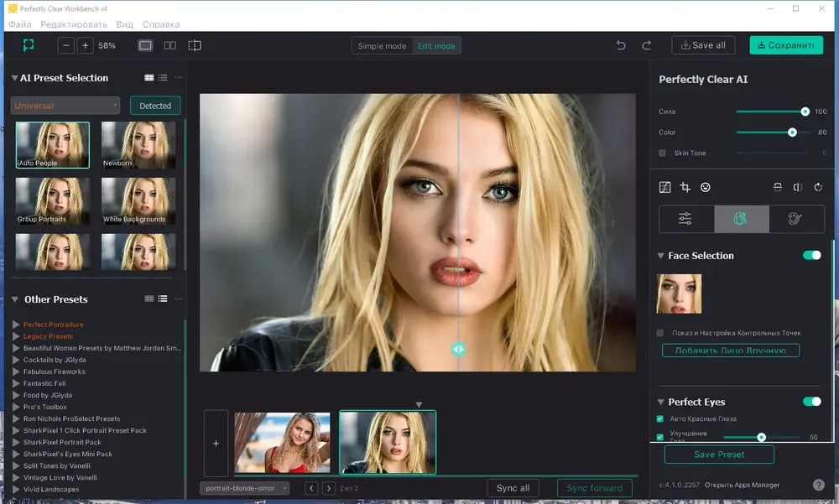Image resolution: width=839 pixels, height=504 pixels.
Task: Open the face retouching tab icon
Action: (x=741, y=218)
